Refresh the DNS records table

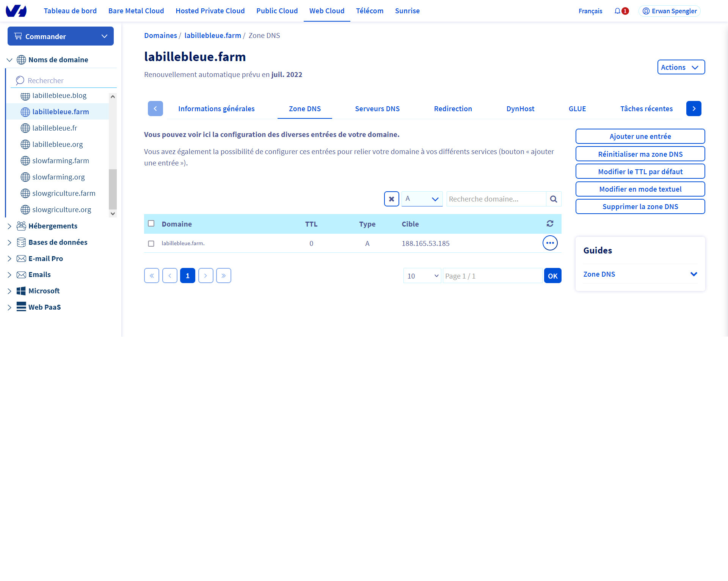click(550, 224)
